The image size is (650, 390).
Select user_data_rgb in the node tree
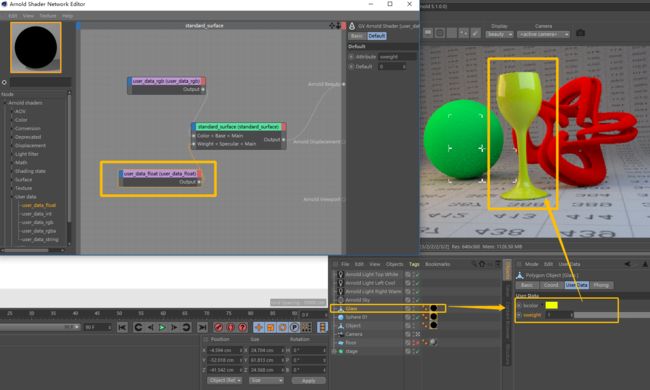tap(37, 223)
